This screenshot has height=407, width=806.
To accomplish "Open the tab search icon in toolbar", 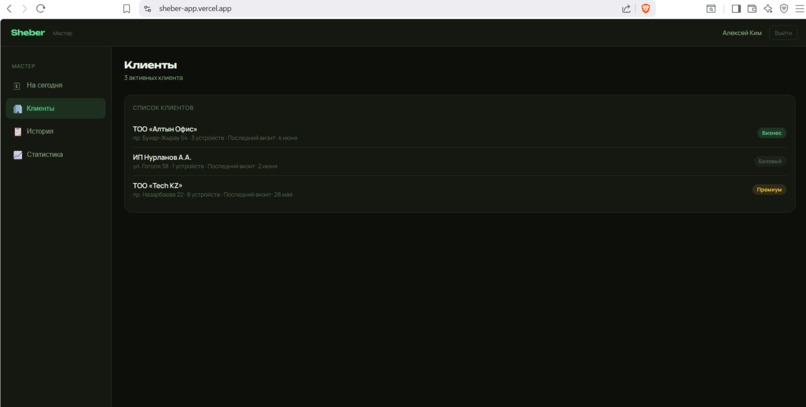I will (x=711, y=9).
